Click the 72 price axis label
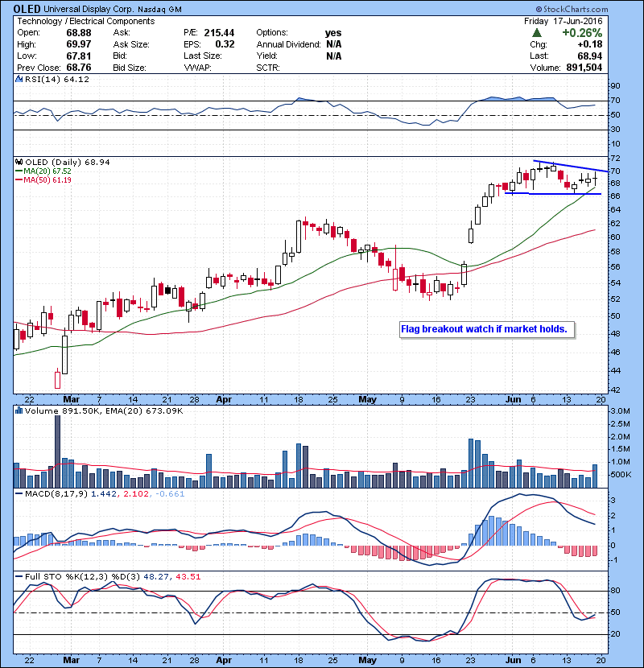Screen dimensions: 644x668 pyautogui.click(x=615, y=159)
